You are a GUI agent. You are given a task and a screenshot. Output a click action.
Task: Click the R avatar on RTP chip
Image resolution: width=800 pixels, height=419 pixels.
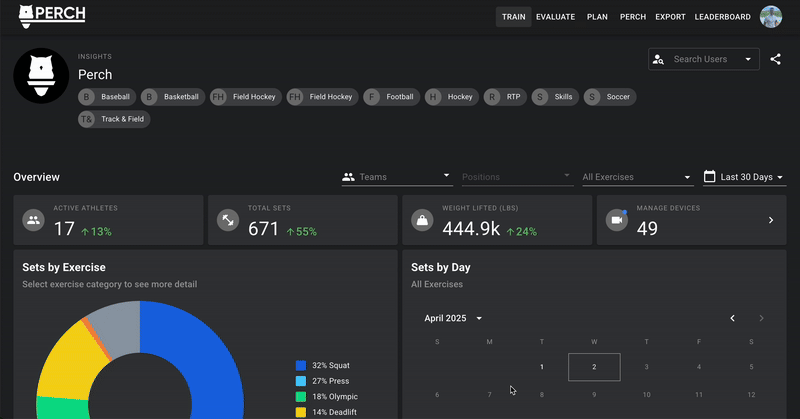(x=492, y=97)
